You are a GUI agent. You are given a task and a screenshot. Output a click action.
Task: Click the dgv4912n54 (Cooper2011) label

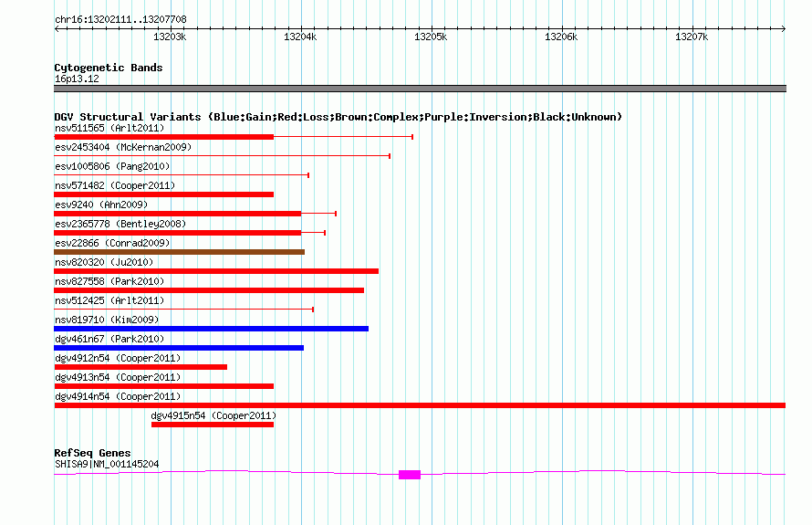pos(118,358)
